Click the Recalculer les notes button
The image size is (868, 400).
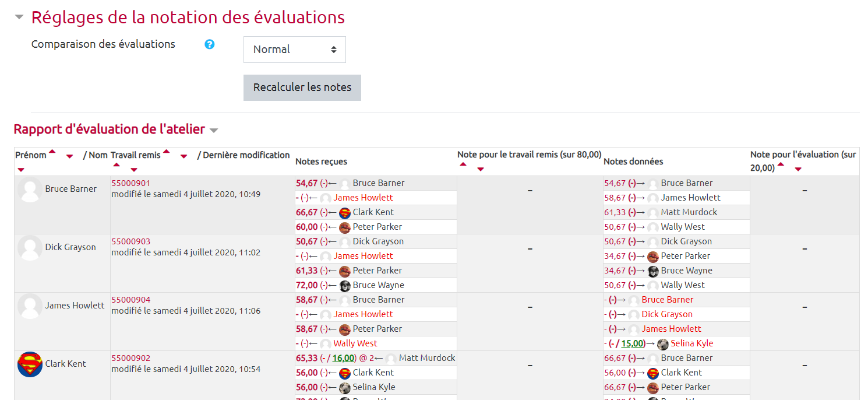tap(302, 87)
